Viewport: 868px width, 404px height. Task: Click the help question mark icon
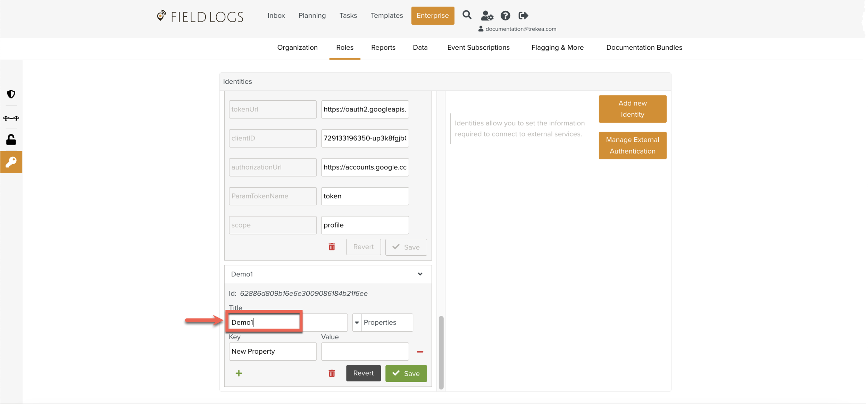[505, 16]
